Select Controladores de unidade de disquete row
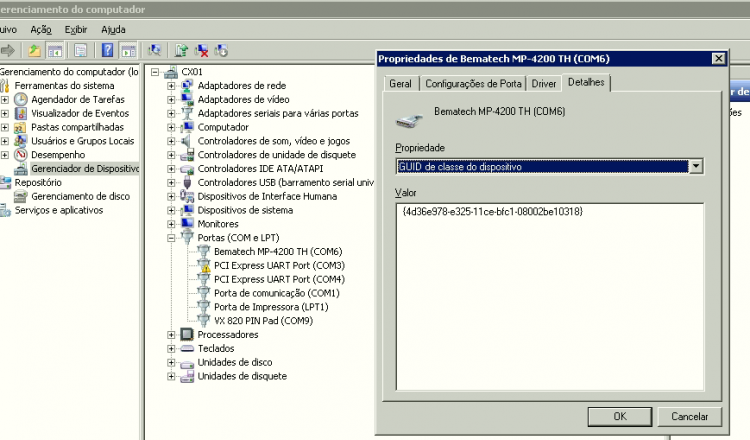 [276, 155]
